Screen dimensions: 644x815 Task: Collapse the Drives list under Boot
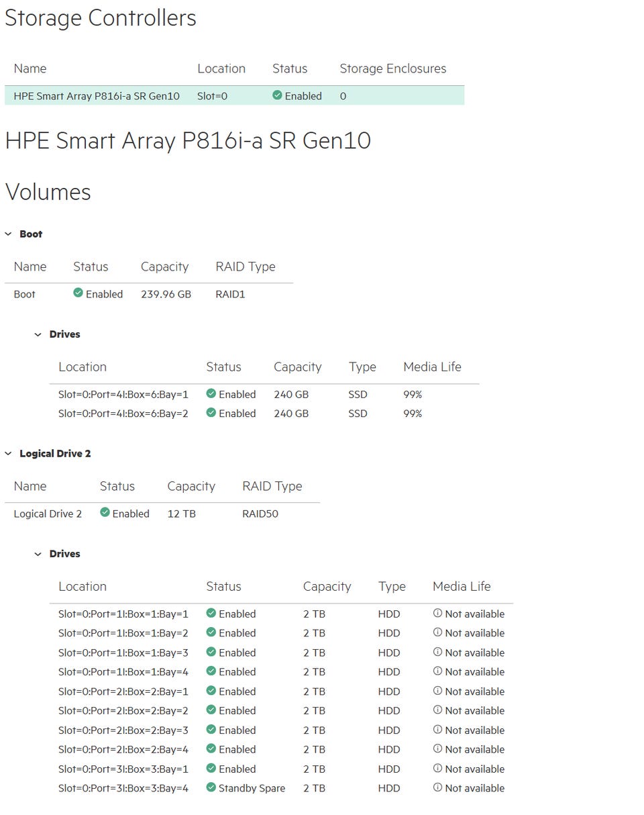pyautogui.click(x=38, y=334)
